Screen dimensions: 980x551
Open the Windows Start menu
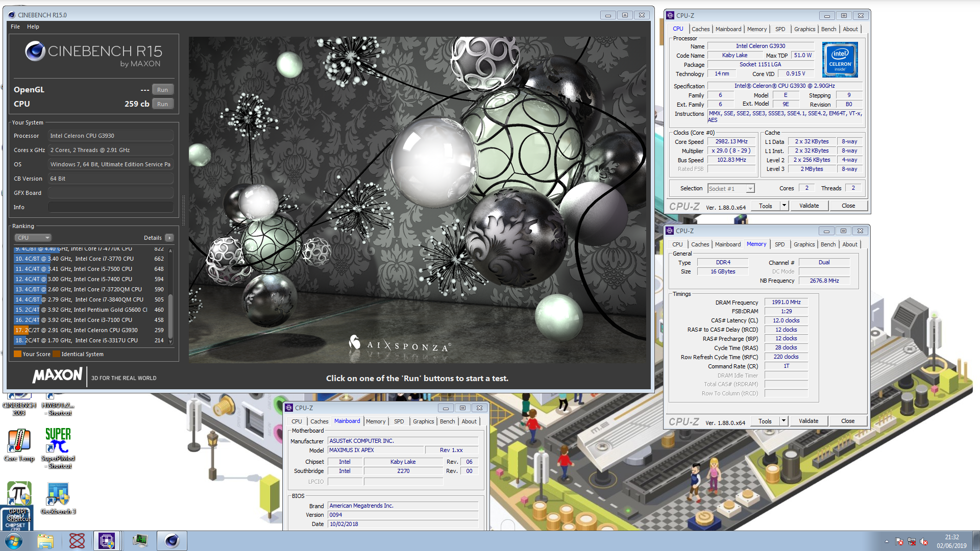[14, 541]
